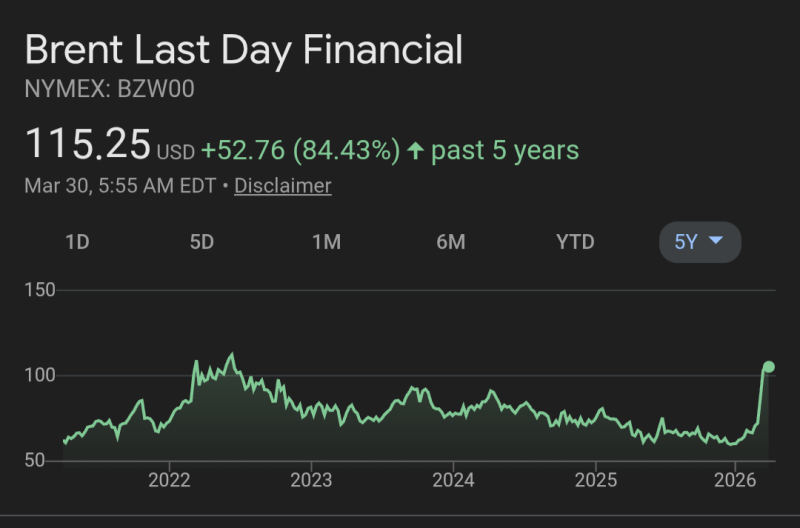This screenshot has width=800, height=528.
Task: Select the 2024 year marker on chart
Action: pos(453,479)
